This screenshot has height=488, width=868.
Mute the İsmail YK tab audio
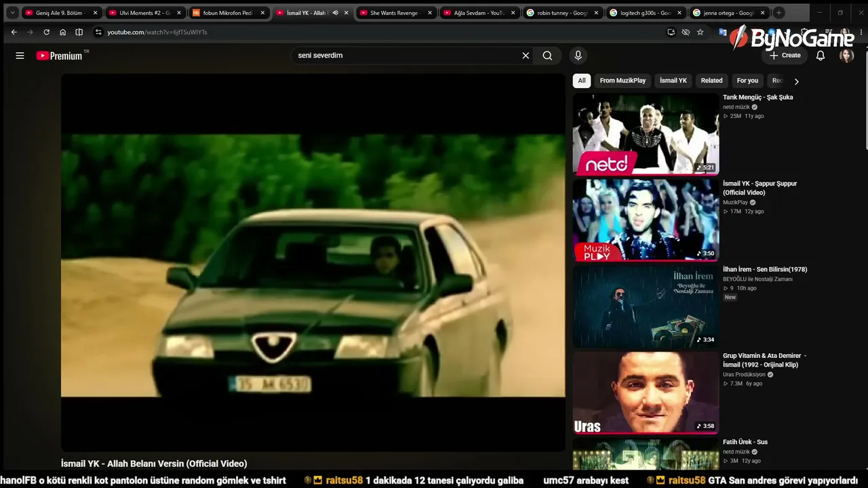[x=335, y=13]
